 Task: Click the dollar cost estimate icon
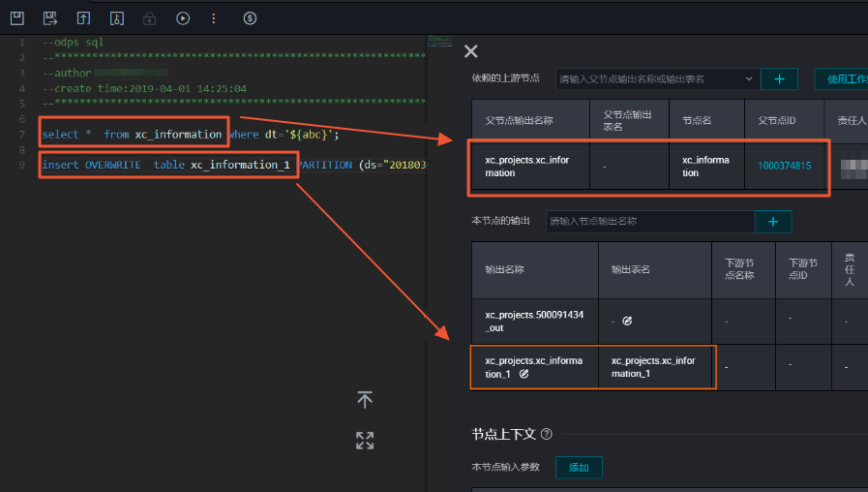[x=250, y=18]
